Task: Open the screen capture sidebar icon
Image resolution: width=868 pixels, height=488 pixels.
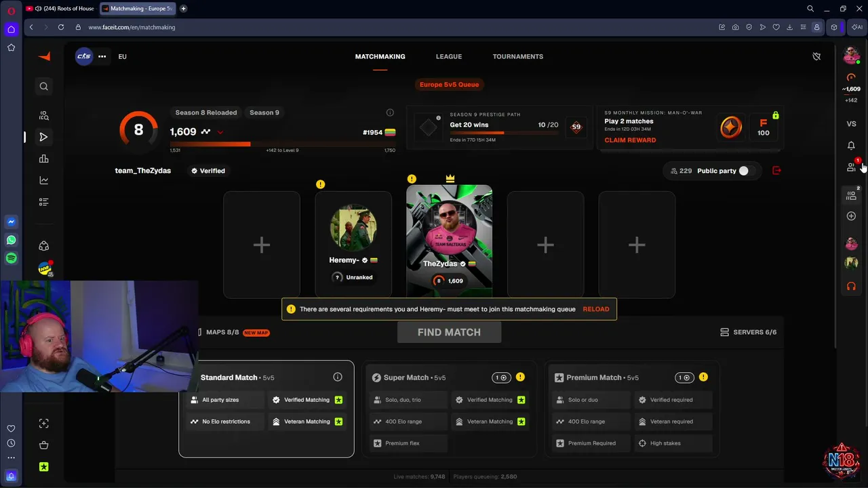Action: pyautogui.click(x=43, y=424)
